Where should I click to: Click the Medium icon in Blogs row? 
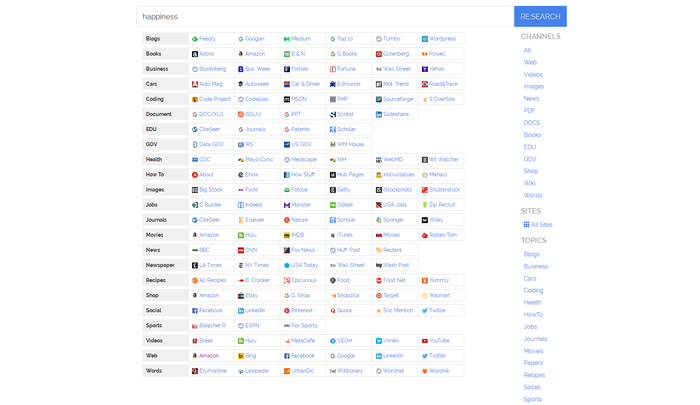287,39
